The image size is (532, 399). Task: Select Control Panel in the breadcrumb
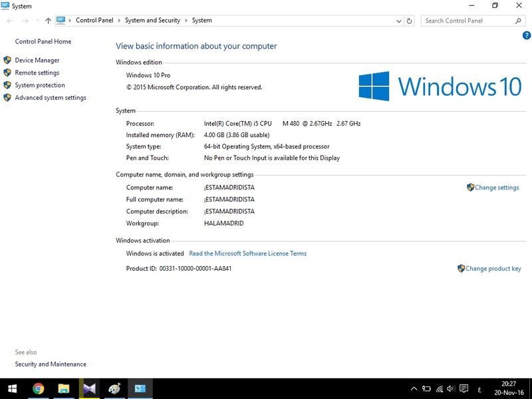coord(94,21)
